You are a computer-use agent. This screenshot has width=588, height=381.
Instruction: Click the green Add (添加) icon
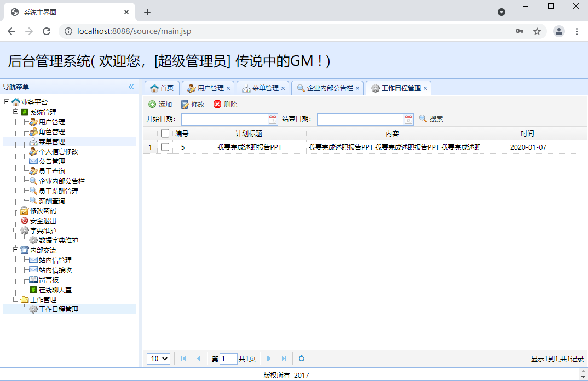click(152, 104)
